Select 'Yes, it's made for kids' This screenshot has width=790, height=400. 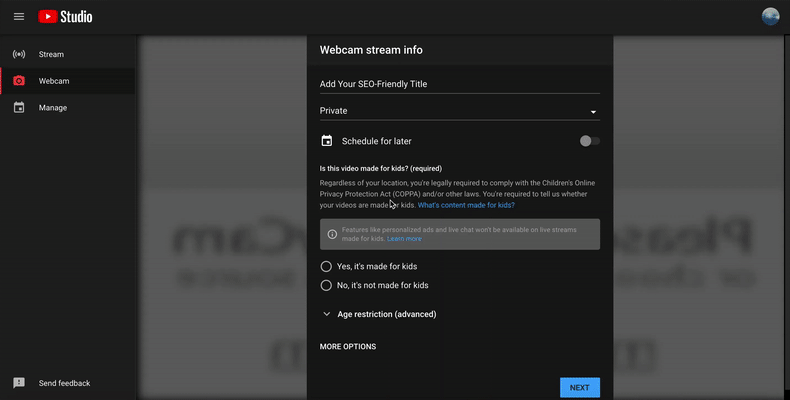326,267
